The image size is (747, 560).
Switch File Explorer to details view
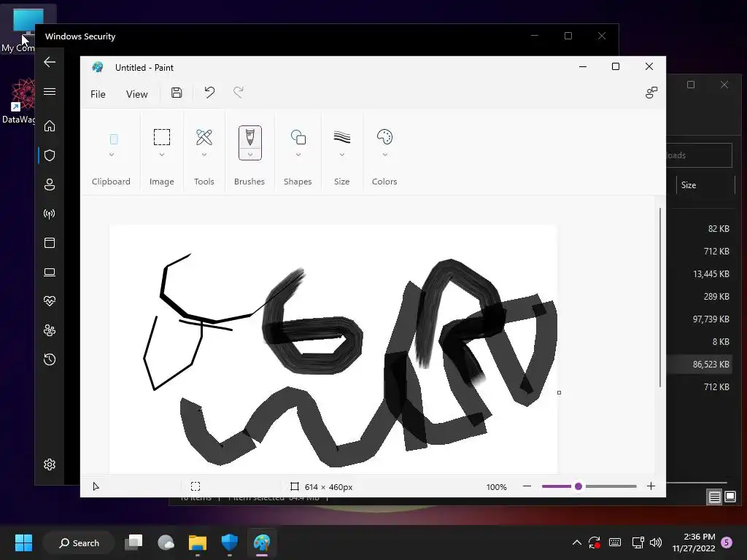[715, 497]
